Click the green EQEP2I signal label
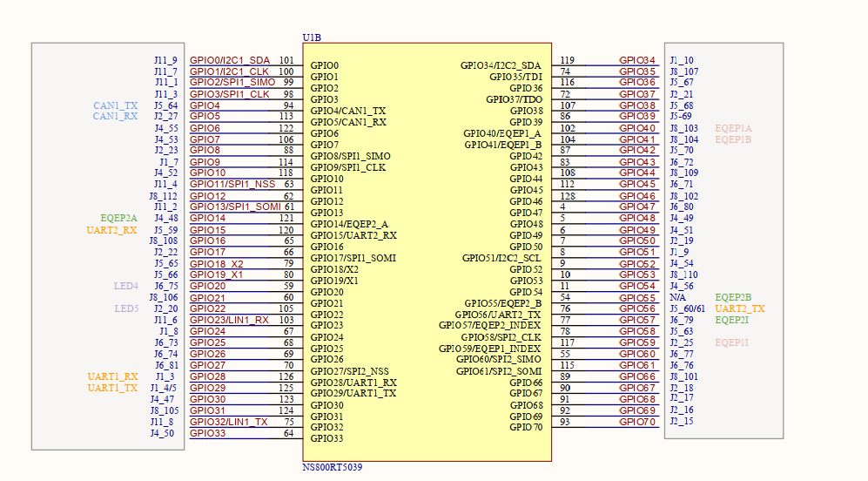 tap(732, 320)
